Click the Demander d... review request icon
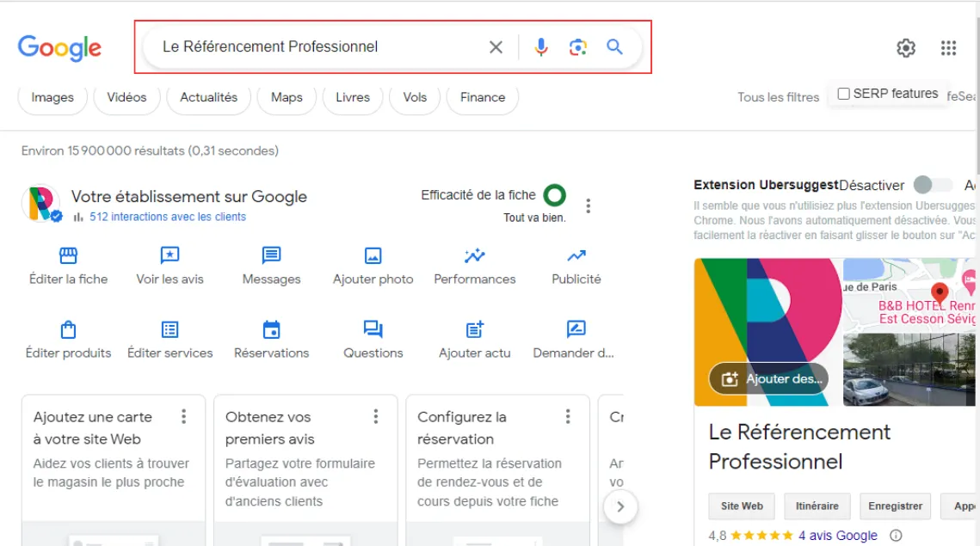Viewport: 980px width, 546px height. pos(576,328)
